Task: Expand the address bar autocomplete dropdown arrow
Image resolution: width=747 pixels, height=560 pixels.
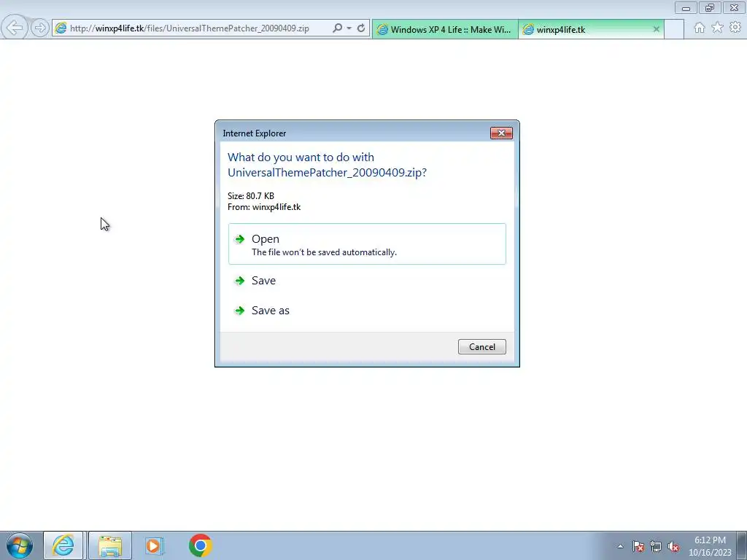Action: tap(349, 28)
